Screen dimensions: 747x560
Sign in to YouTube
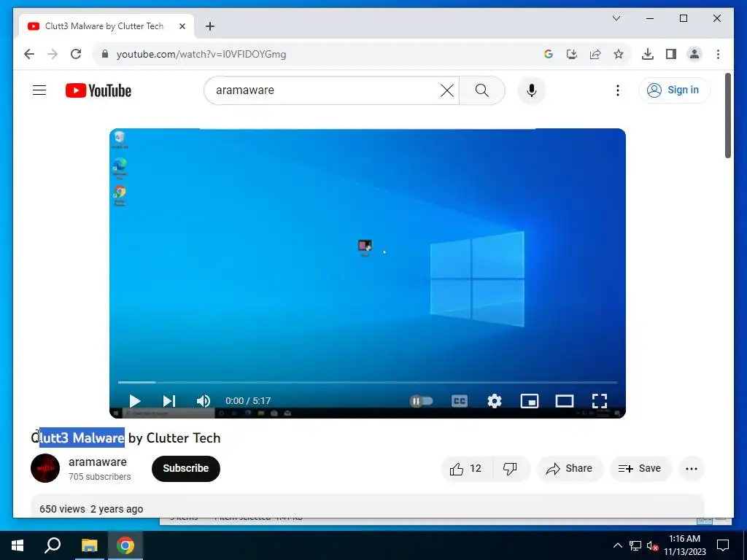[673, 90]
